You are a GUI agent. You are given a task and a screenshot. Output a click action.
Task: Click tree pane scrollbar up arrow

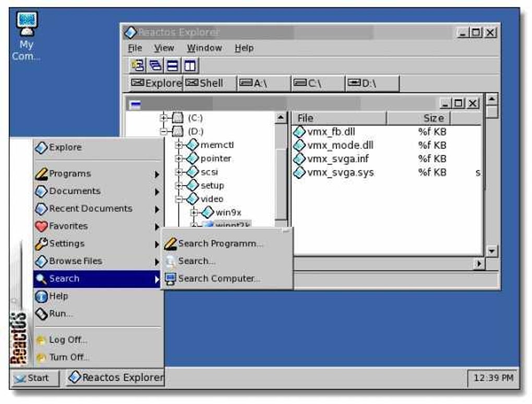(281, 118)
